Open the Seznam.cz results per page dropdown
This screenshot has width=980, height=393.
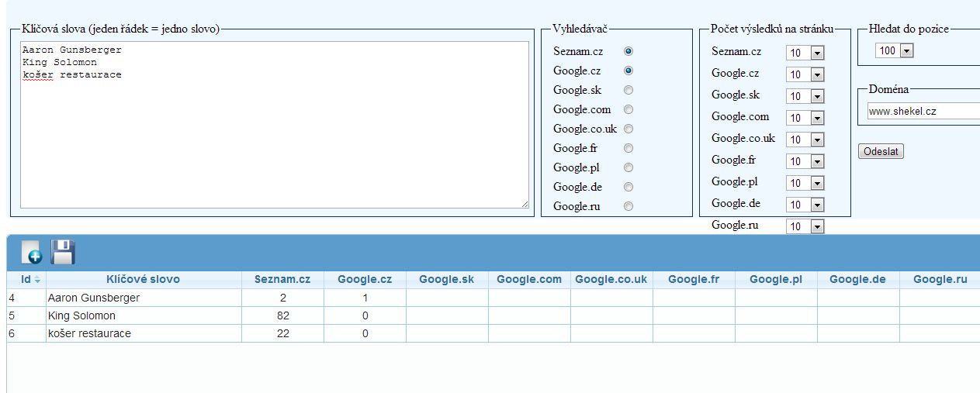point(805,53)
